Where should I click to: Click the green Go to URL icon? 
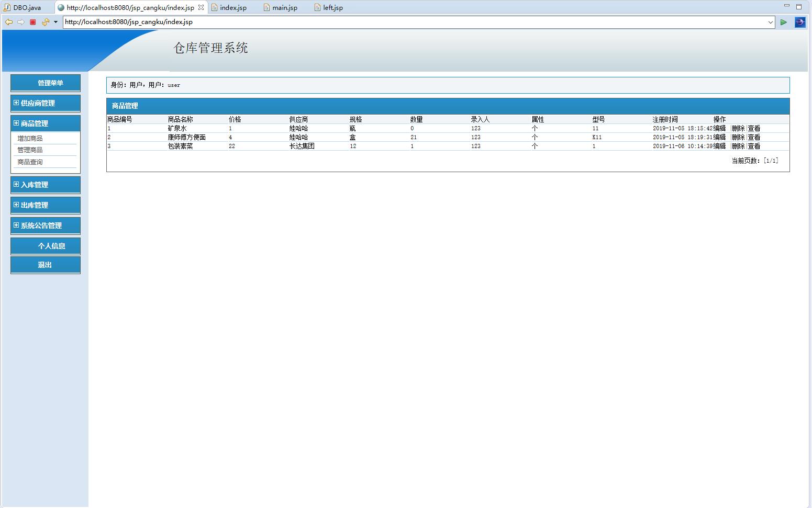(783, 22)
